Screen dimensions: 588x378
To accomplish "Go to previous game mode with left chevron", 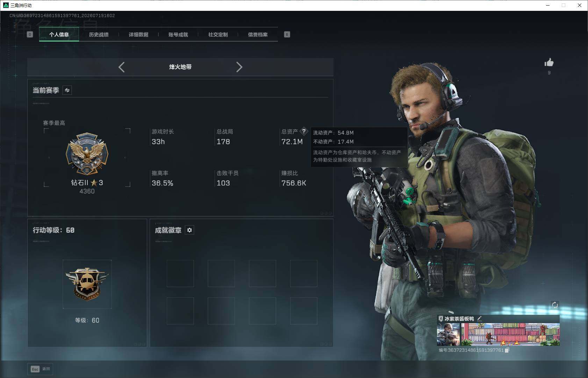I will coord(121,67).
